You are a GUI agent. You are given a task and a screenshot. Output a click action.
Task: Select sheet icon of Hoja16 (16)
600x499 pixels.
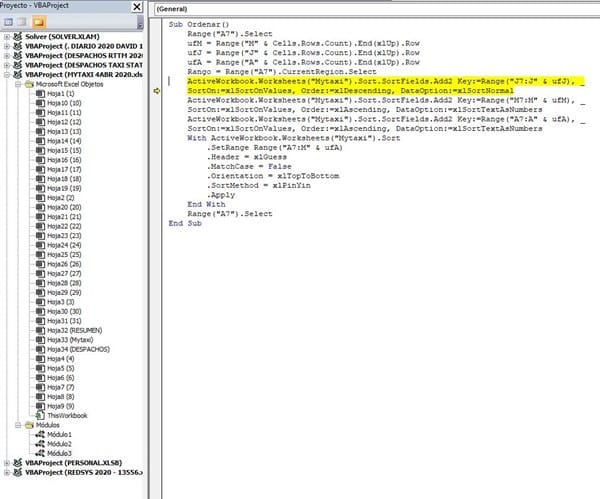pos(40,160)
